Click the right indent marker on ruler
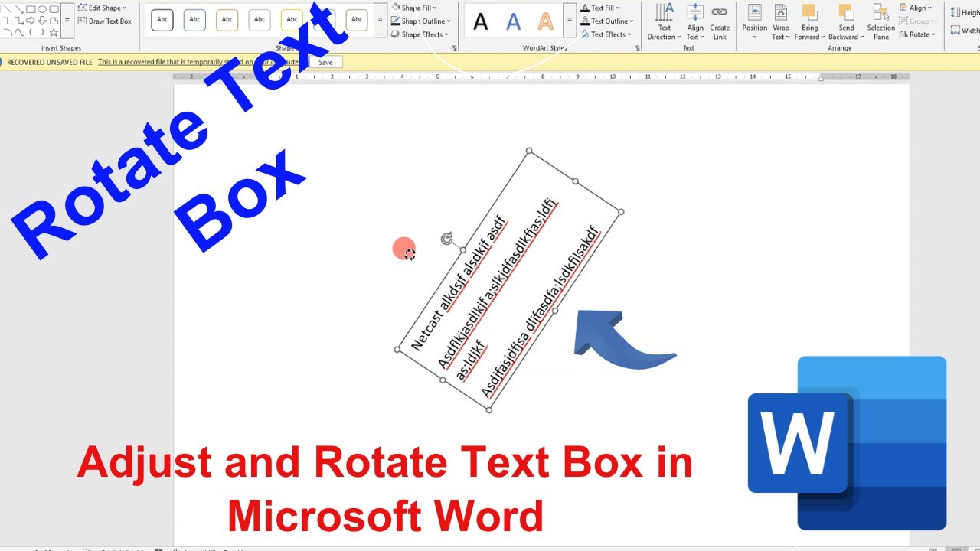The image size is (980, 551). coord(821,78)
